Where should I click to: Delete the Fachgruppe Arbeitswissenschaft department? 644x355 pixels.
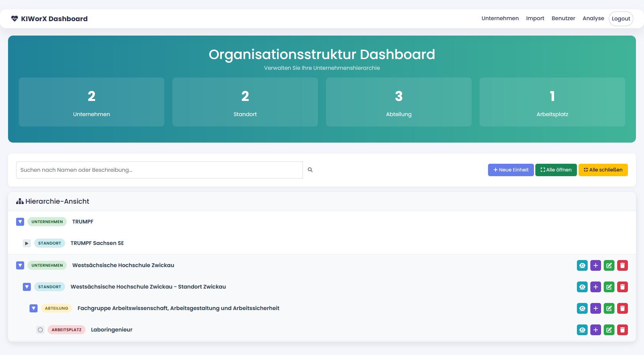click(622, 308)
